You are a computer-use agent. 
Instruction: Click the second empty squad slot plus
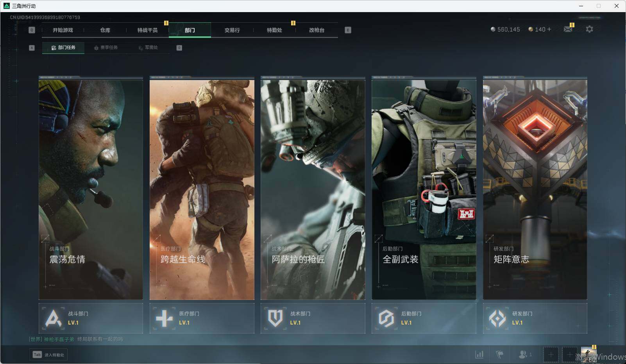click(569, 355)
